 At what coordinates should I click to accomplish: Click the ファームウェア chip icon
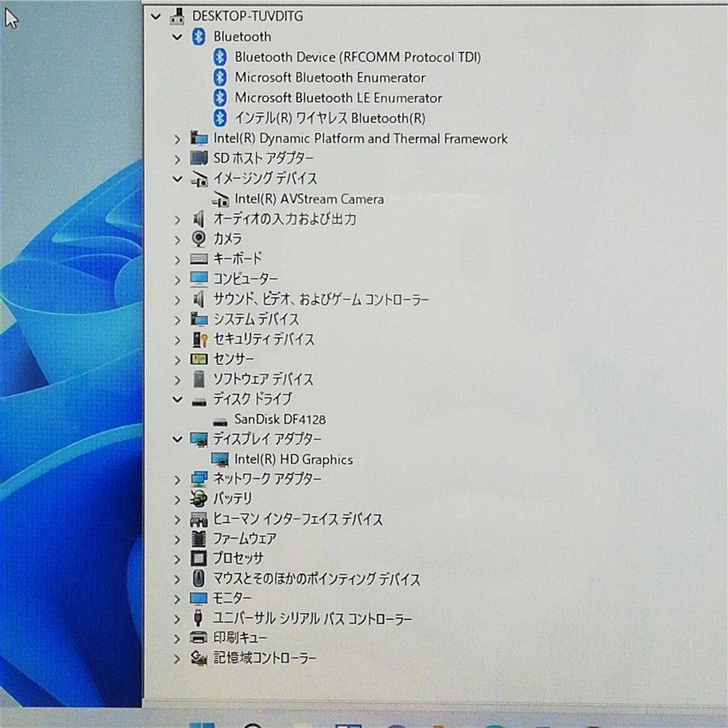199,539
